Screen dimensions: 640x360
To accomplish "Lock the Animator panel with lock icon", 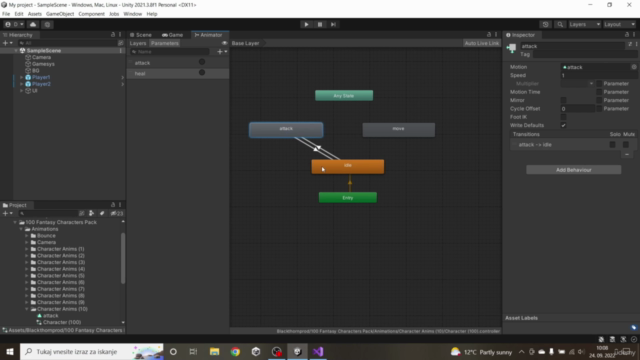I will coord(489,35).
